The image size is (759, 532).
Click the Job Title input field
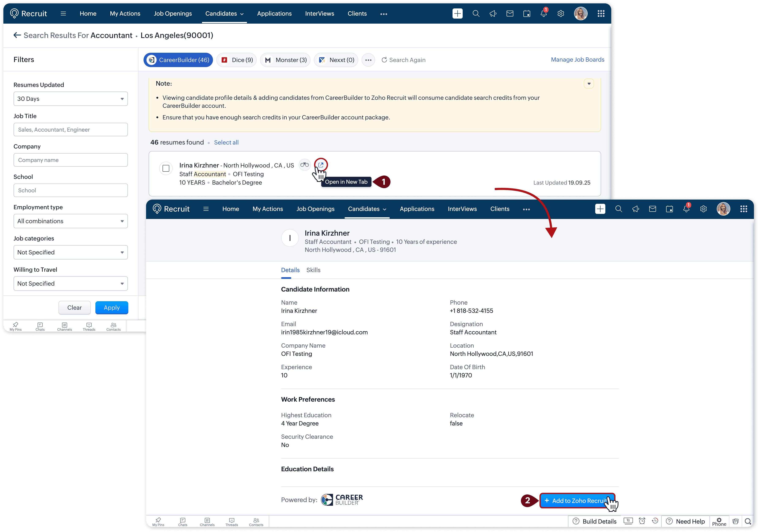pyautogui.click(x=70, y=130)
